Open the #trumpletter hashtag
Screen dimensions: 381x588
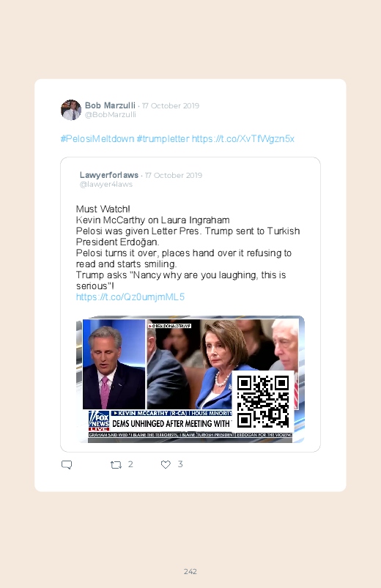[x=163, y=138]
